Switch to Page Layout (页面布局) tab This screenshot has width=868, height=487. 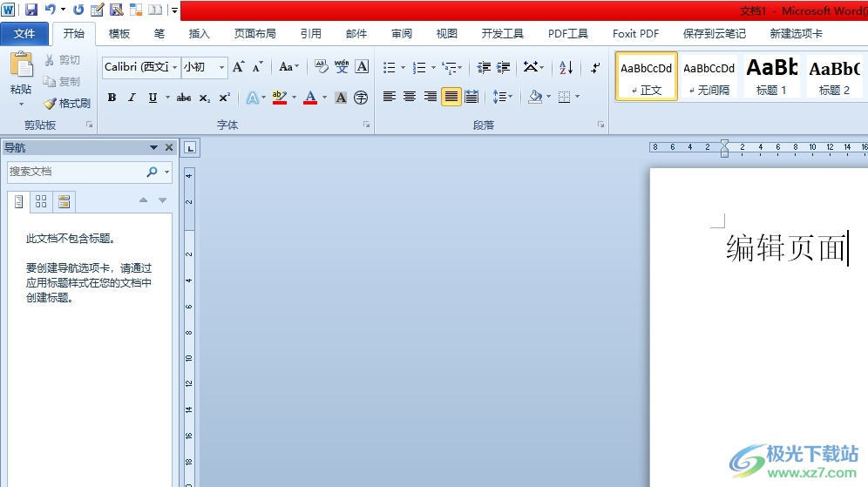(x=254, y=34)
